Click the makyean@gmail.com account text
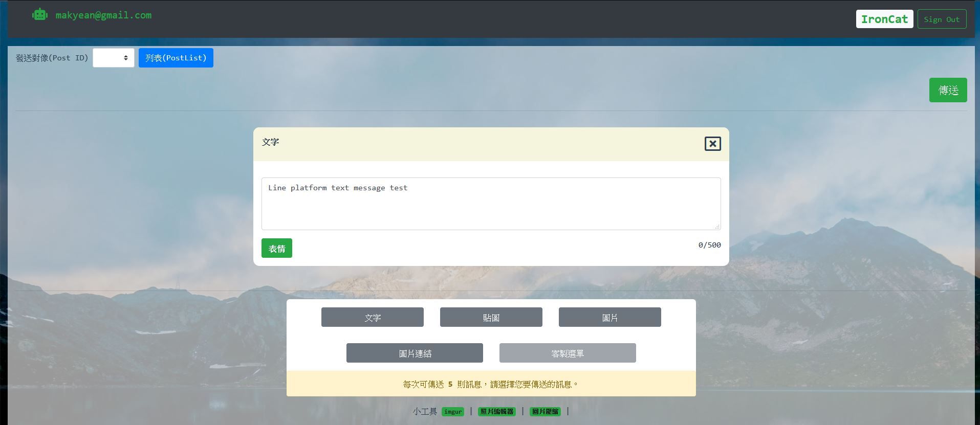The height and width of the screenshot is (425, 980). (x=103, y=15)
